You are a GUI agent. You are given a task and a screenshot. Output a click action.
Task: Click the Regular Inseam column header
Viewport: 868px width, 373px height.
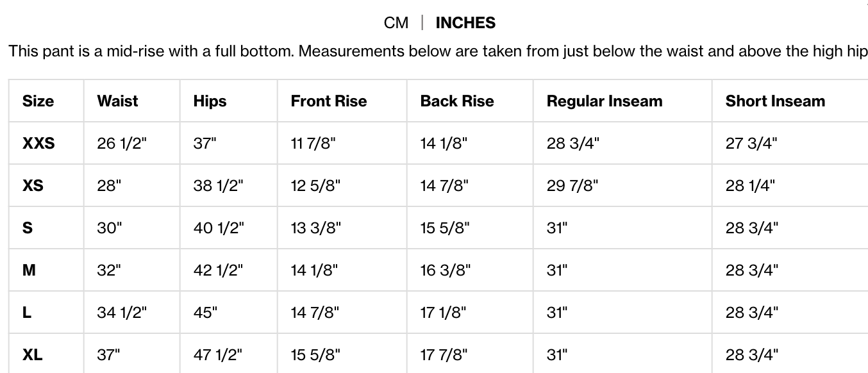pyautogui.click(x=604, y=101)
